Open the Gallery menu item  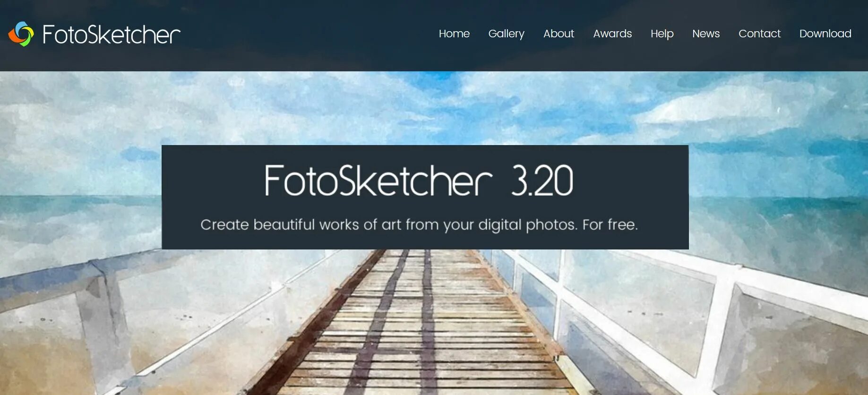click(x=506, y=34)
